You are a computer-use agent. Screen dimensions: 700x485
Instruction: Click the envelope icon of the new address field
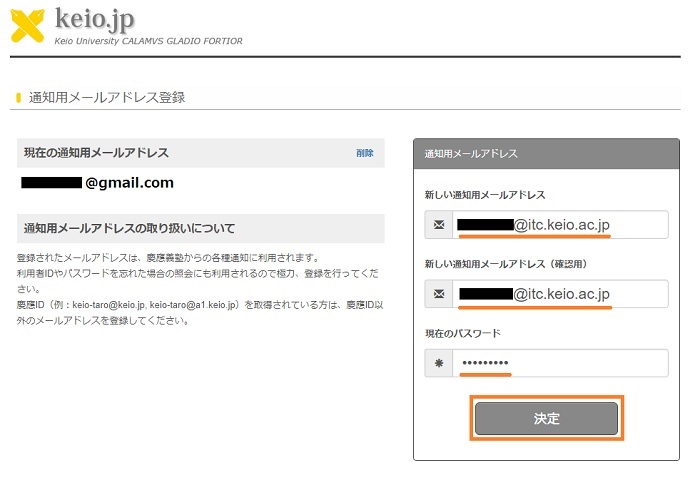click(x=439, y=225)
